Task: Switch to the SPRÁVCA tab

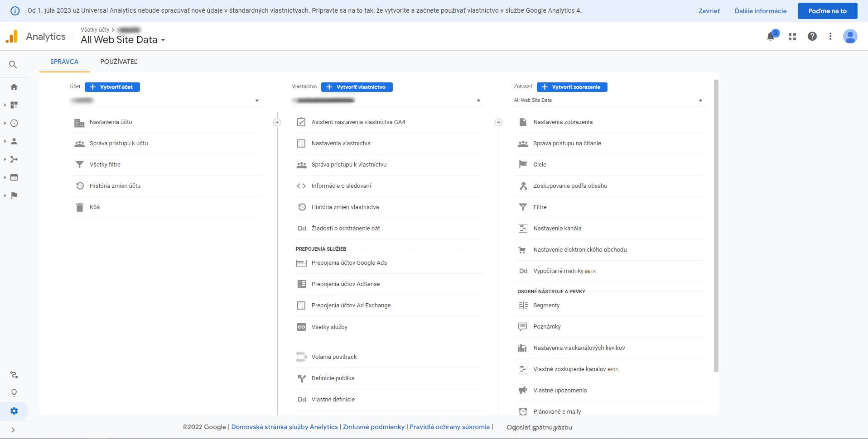Action: coord(64,62)
